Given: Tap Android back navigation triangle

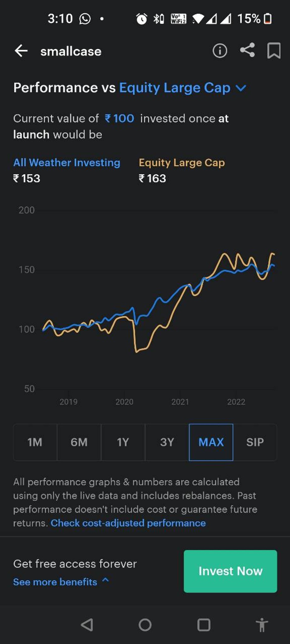Looking at the screenshot, I should (87, 625).
